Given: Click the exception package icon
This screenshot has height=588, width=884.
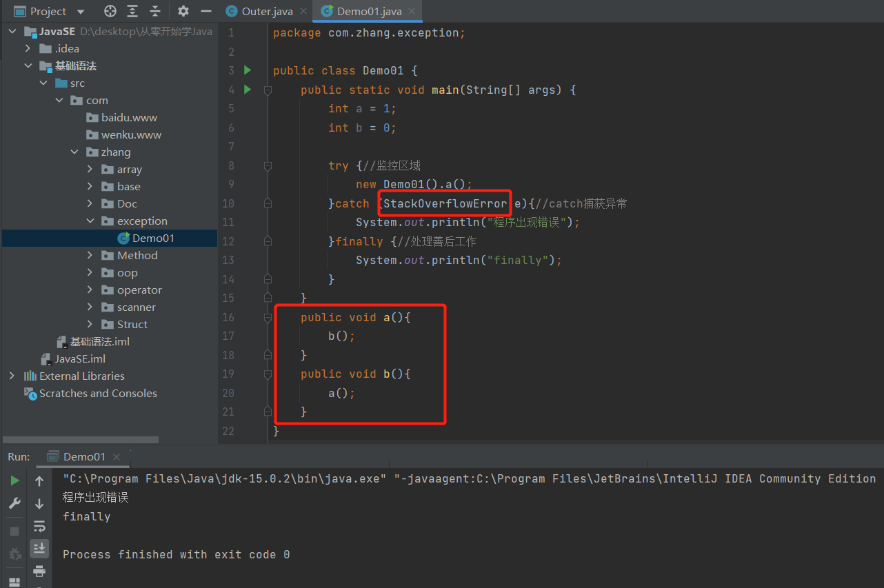Looking at the screenshot, I should (108, 221).
